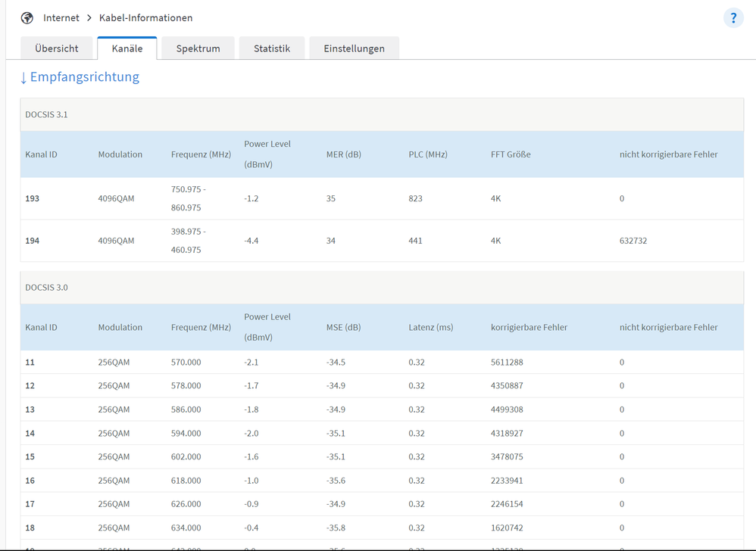Switch to the Übersicht tab
The width and height of the screenshot is (756, 551).
(x=56, y=48)
